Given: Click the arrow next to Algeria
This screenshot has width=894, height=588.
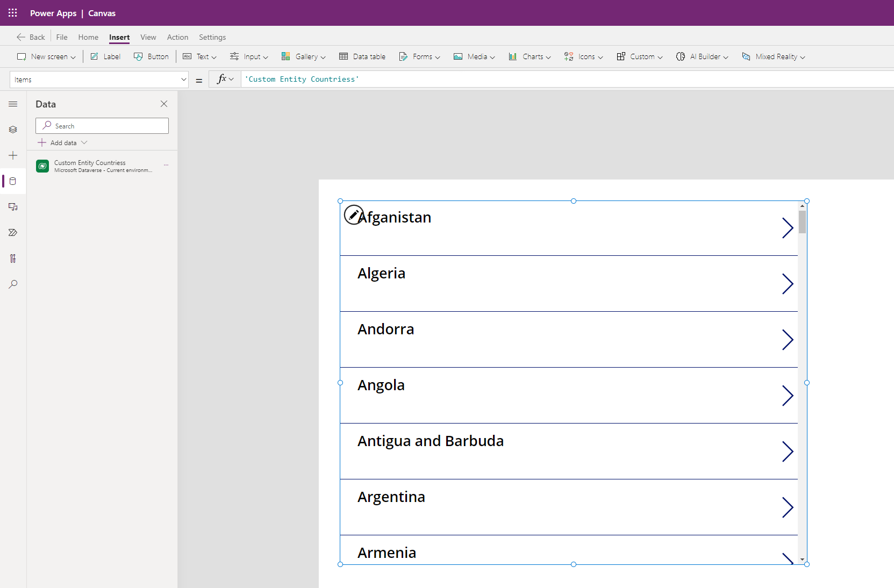Looking at the screenshot, I should pos(787,284).
